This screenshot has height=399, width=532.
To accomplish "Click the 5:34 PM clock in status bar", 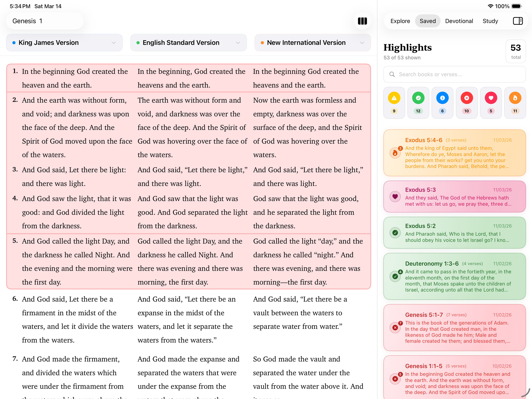I will coord(20,6).
